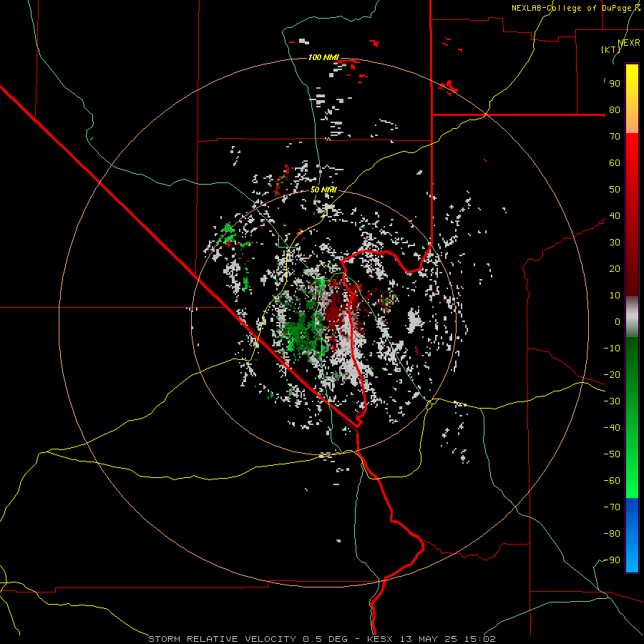Click the blue bottom segment of color bar
The height and width of the screenshot is (644, 644).
pos(632,535)
